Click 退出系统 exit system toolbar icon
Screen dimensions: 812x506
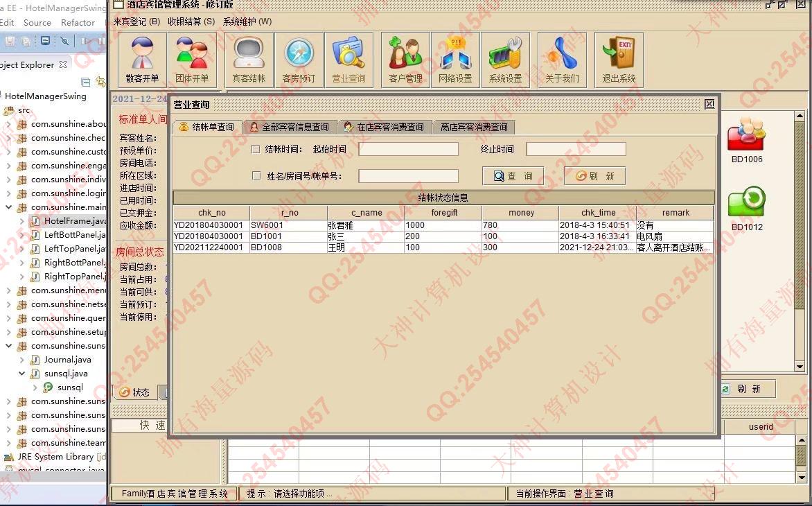coord(619,60)
